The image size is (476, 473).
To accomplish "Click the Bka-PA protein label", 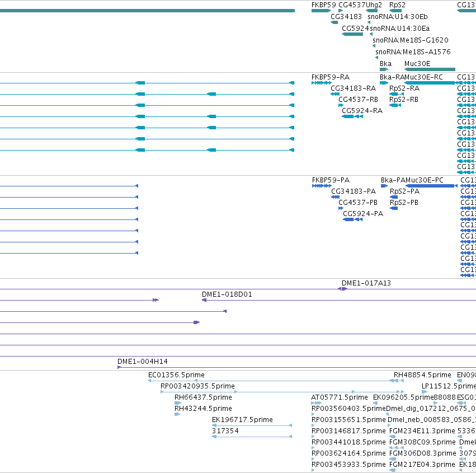I will click(393, 180).
